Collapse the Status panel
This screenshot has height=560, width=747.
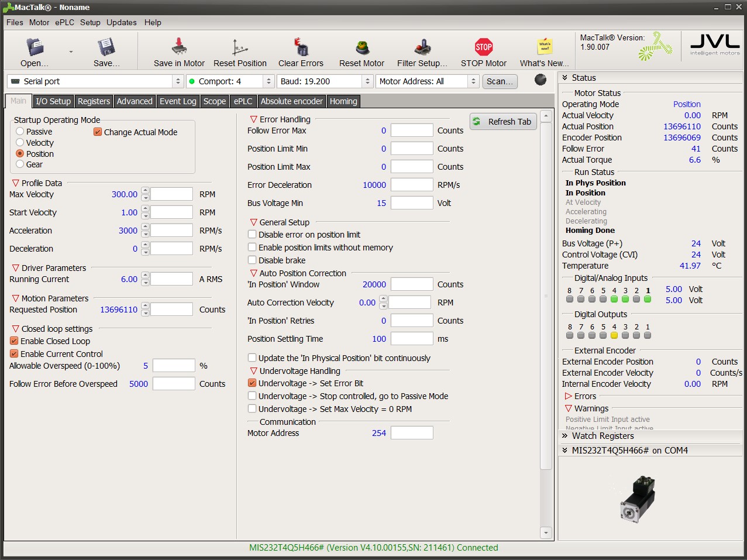pos(565,78)
